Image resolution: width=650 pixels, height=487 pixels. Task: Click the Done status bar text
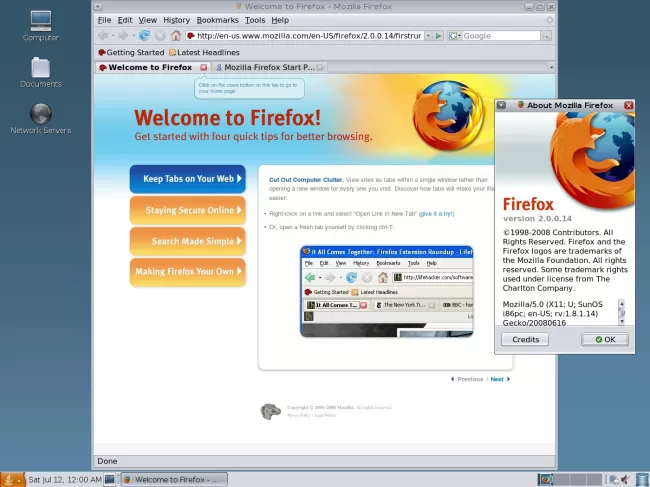(107, 461)
